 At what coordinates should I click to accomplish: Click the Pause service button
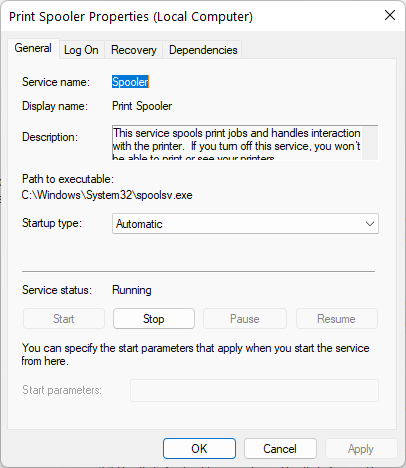pos(245,319)
